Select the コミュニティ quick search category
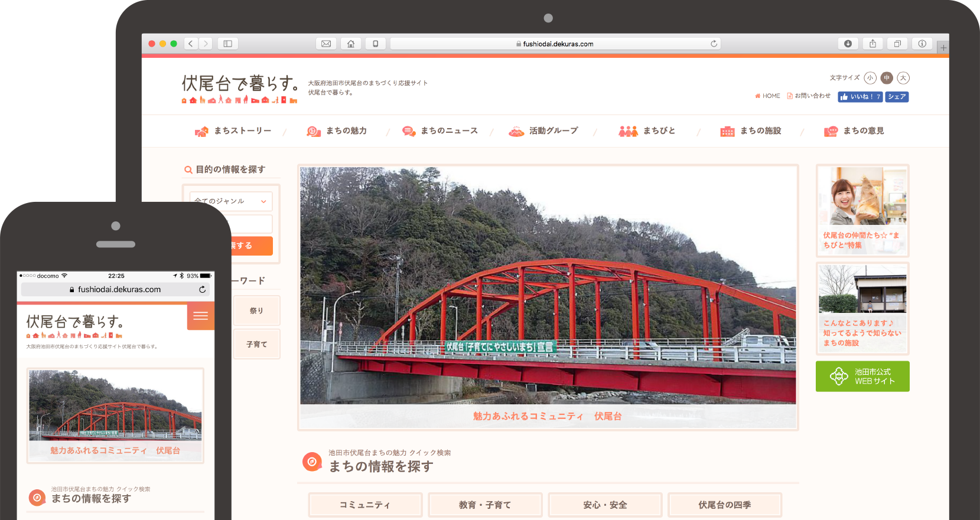The width and height of the screenshot is (980, 520). tap(365, 505)
